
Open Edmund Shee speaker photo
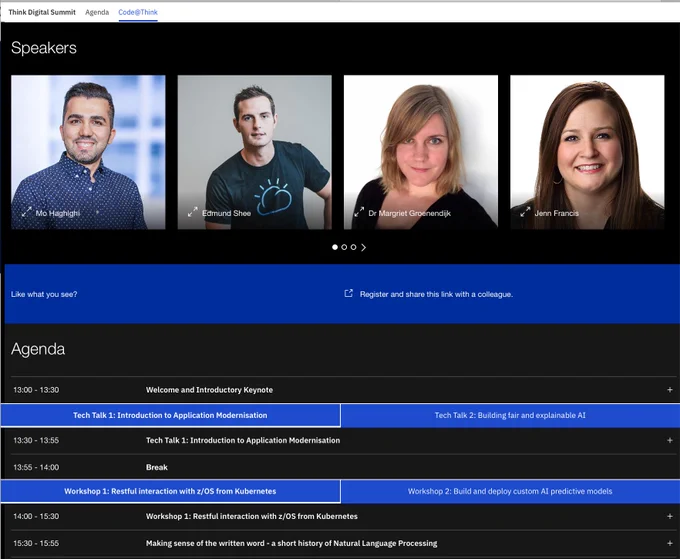(255, 152)
